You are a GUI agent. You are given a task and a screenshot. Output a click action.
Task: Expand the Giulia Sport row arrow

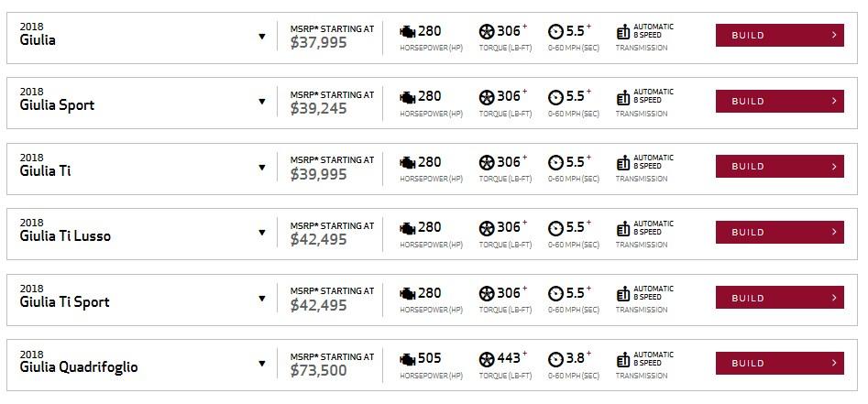pyautogui.click(x=262, y=102)
